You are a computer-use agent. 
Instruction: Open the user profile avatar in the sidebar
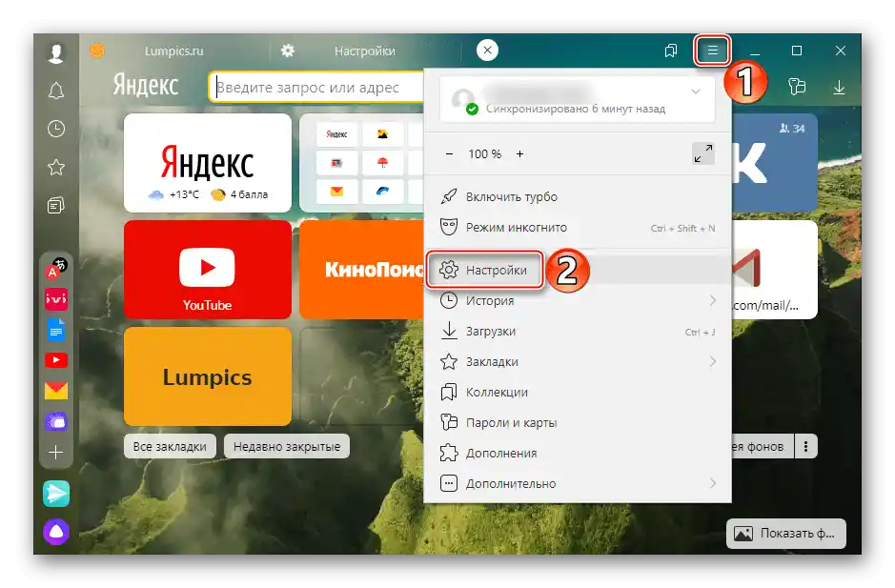pos(55,51)
